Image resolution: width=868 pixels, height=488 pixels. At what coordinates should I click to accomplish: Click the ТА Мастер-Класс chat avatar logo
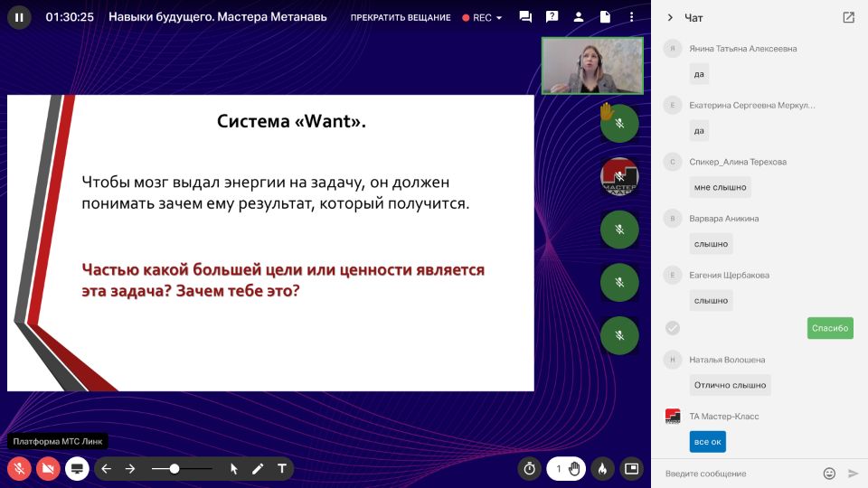tap(673, 416)
